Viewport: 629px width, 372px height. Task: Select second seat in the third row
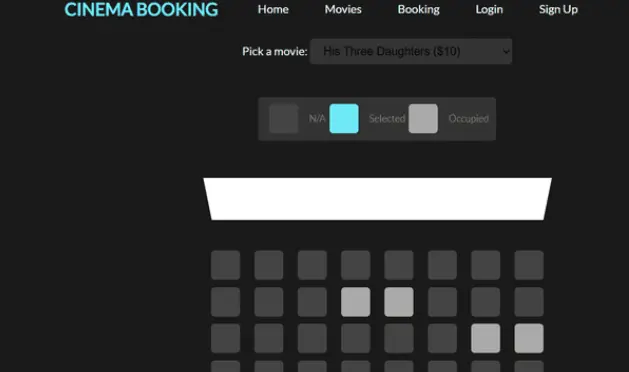269,338
